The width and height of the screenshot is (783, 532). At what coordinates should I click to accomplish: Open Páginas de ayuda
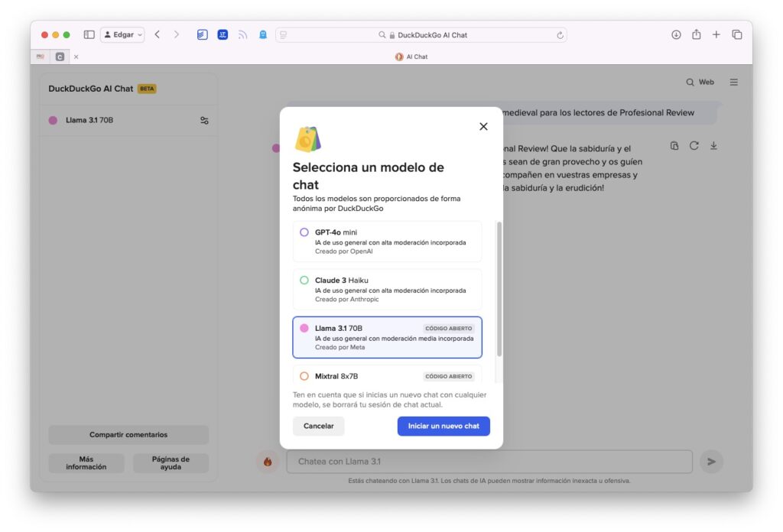click(171, 462)
